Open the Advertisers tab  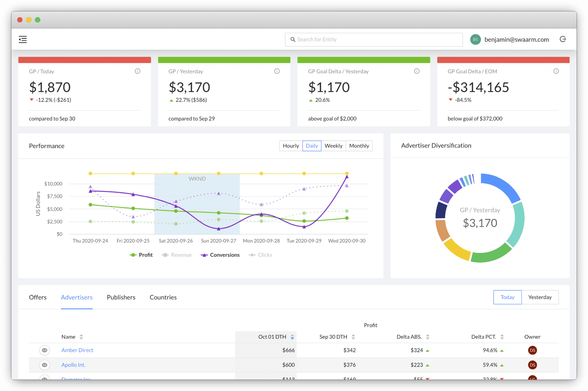tap(77, 297)
